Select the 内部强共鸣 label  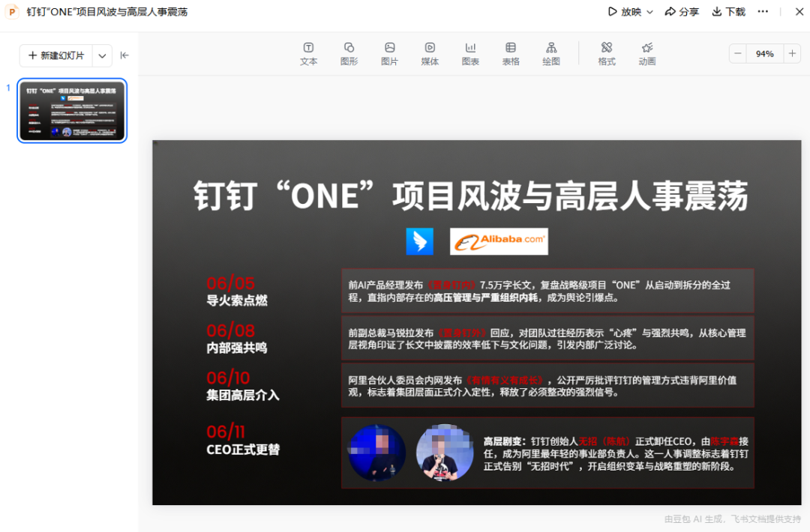[237, 348]
